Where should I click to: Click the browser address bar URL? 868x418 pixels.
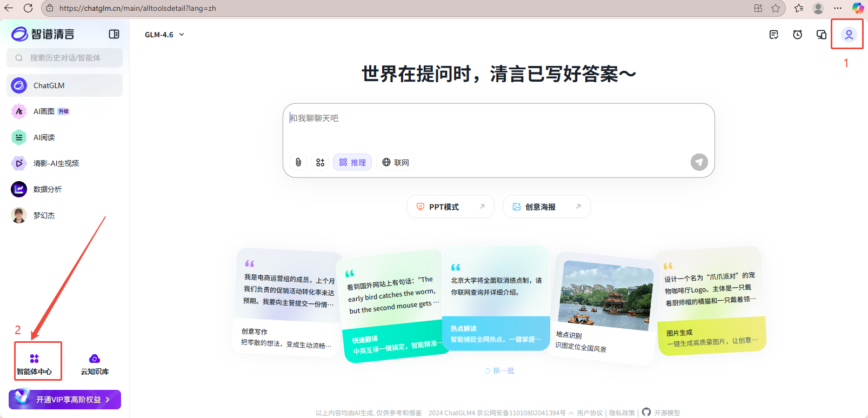click(x=138, y=8)
